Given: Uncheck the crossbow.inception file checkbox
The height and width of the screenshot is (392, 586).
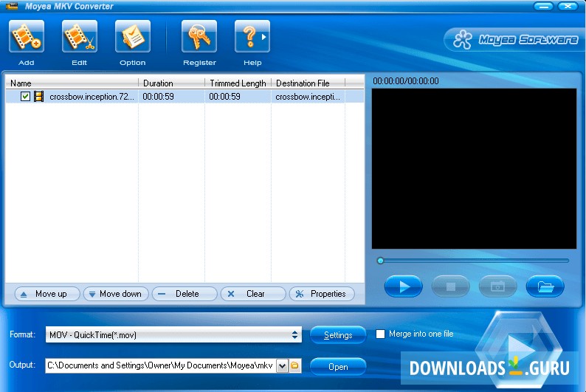Looking at the screenshot, I should 25,97.
